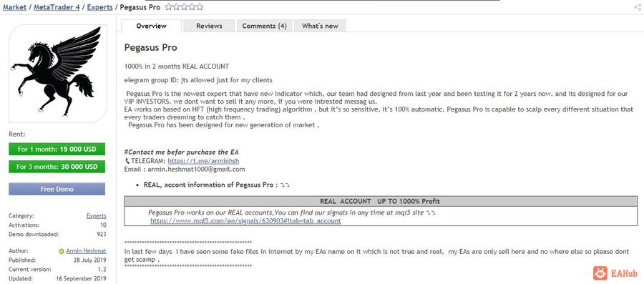644x284 pixels.
Task: Click the green verified shield next to author
Action: (x=62, y=251)
